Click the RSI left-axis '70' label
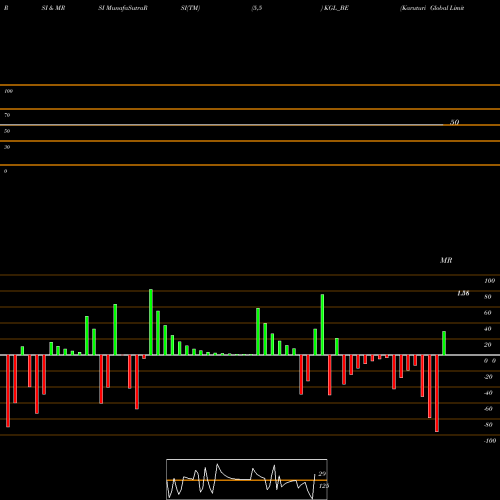The height and width of the screenshot is (500, 500). pos(7,115)
